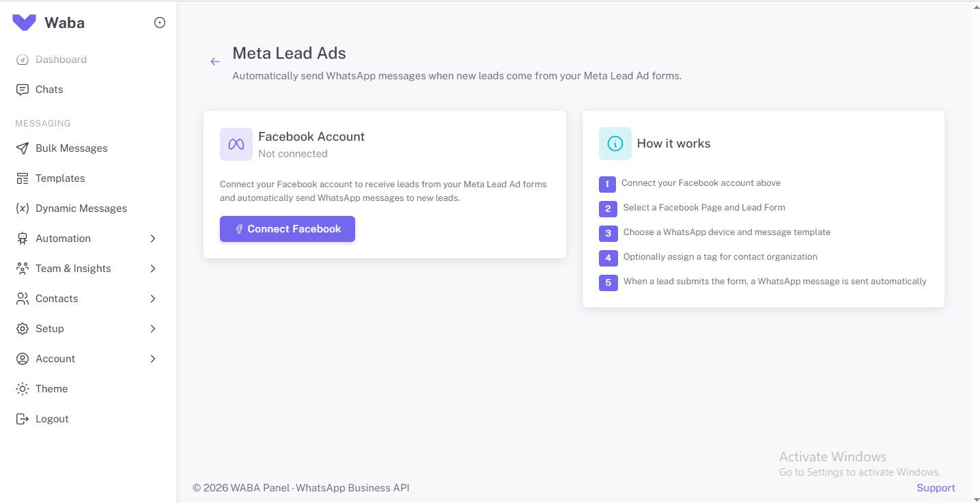Select the Theme sun icon
The image size is (980, 503).
tap(23, 388)
